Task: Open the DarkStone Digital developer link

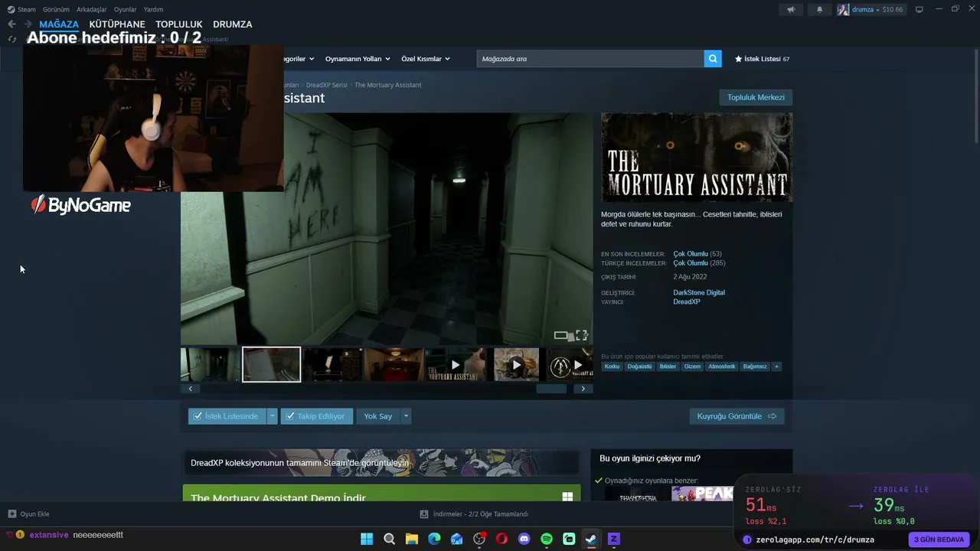Action: coord(699,292)
